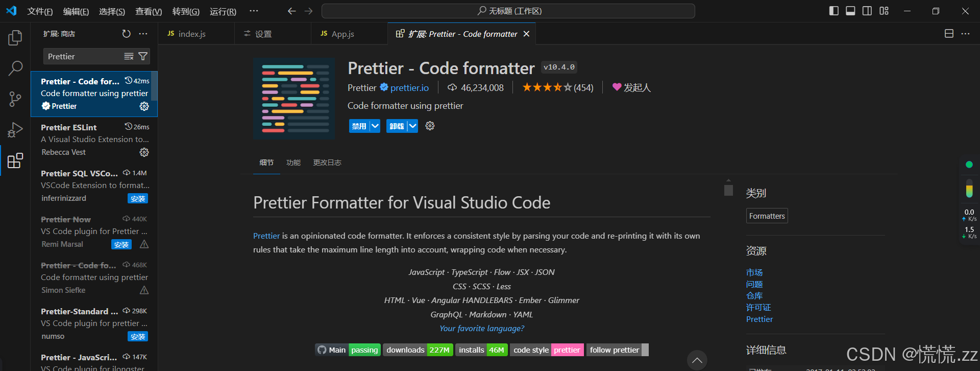Select the 细节 details tab

[266, 163]
